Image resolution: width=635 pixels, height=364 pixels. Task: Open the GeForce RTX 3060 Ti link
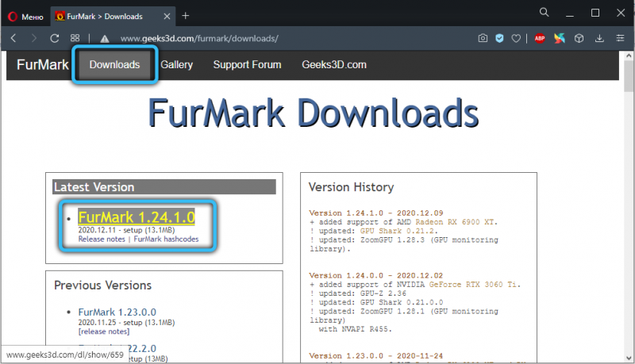(473, 285)
